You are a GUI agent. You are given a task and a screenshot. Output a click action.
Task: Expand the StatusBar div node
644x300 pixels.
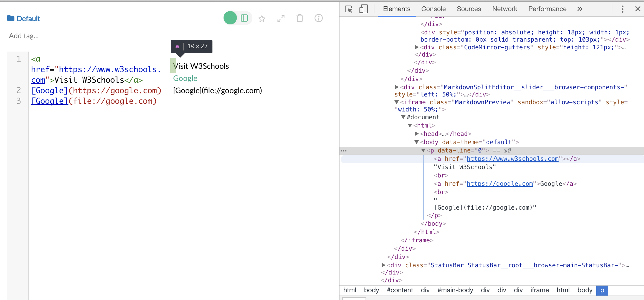tap(383, 265)
